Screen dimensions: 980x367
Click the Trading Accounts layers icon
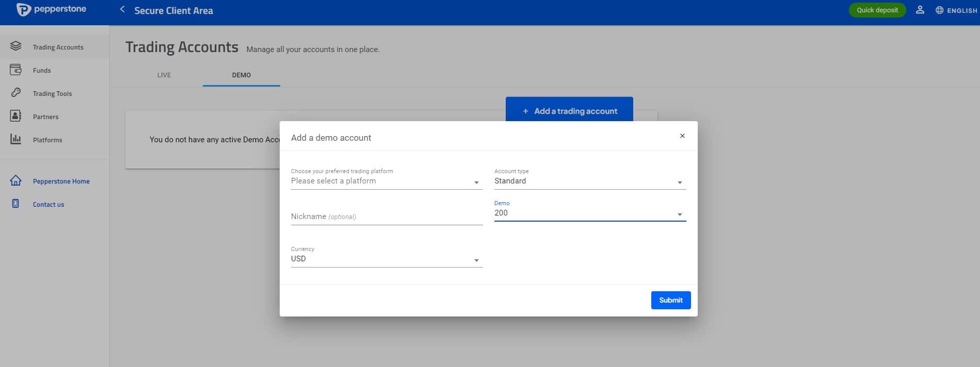pos(16,46)
